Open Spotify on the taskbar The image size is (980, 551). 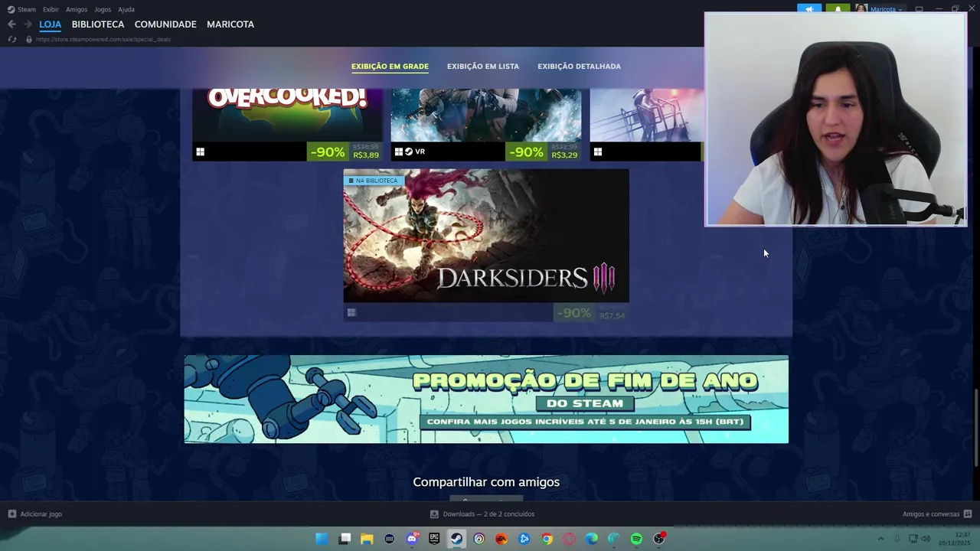[636, 539]
